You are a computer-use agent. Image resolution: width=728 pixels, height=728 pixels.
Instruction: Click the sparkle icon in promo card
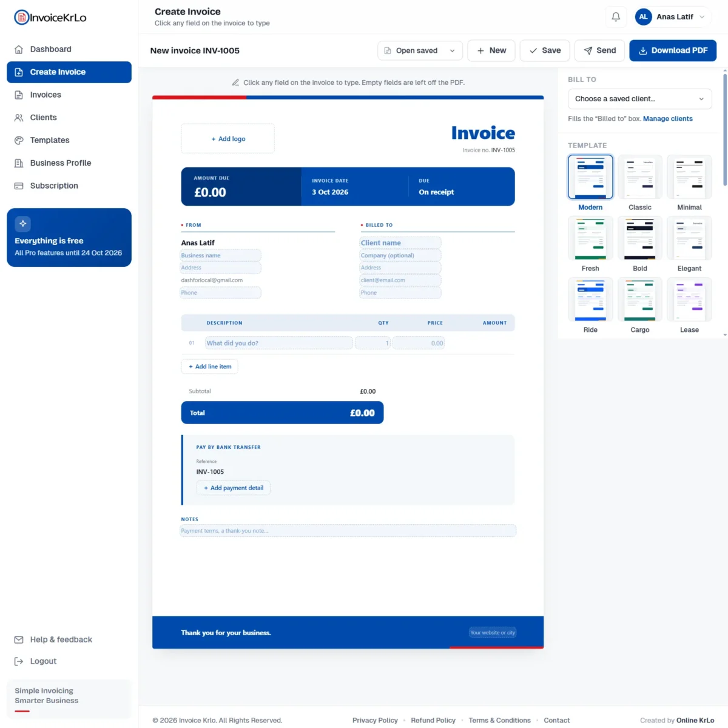pyautogui.click(x=22, y=223)
